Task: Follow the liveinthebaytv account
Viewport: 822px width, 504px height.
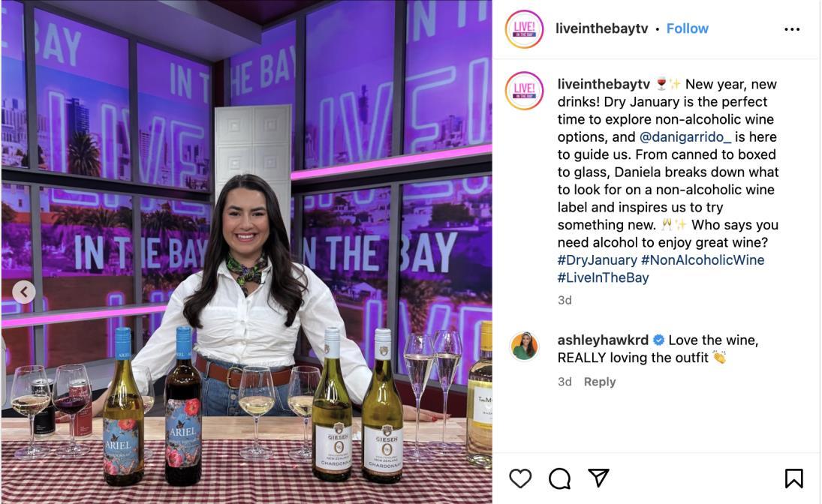Action: [688, 28]
